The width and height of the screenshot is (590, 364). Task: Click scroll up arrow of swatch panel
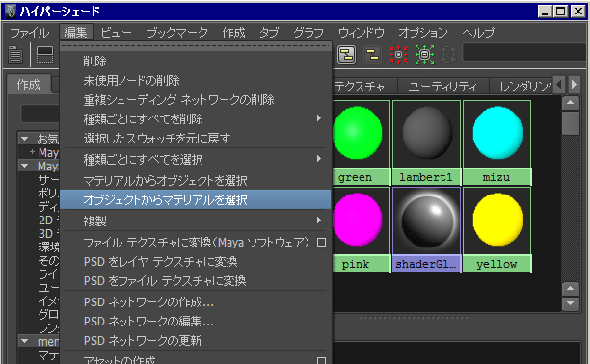click(x=571, y=103)
